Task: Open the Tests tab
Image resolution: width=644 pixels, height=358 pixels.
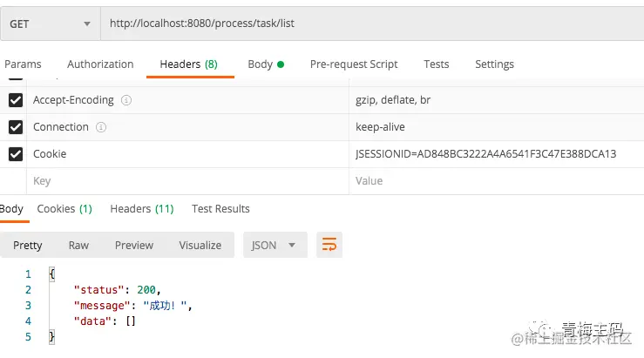Action: point(437,64)
